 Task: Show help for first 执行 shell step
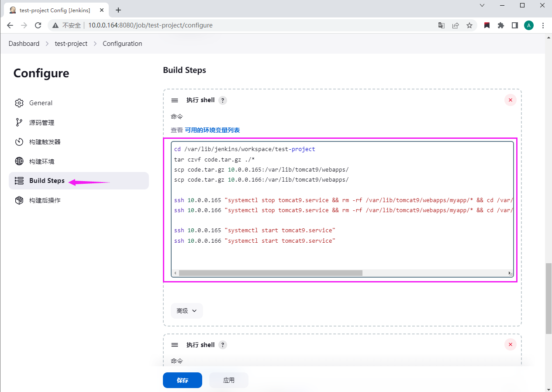click(x=223, y=100)
